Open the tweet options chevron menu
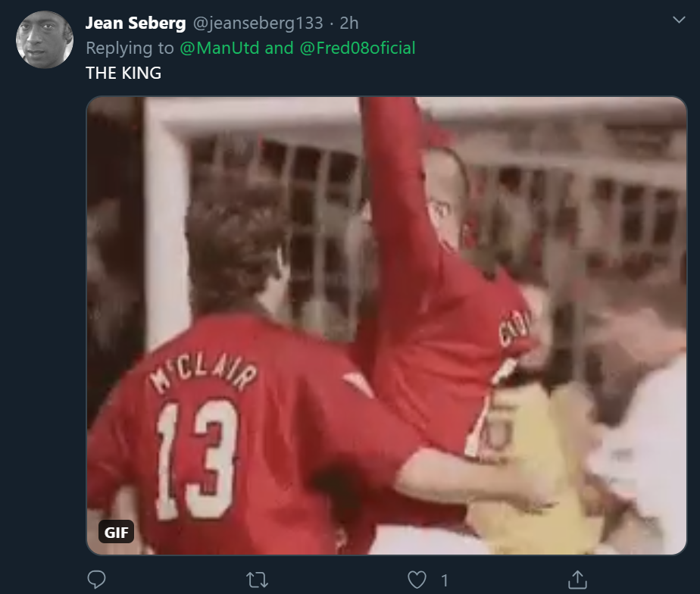The height and width of the screenshot is (594, 700). (678, 20)
